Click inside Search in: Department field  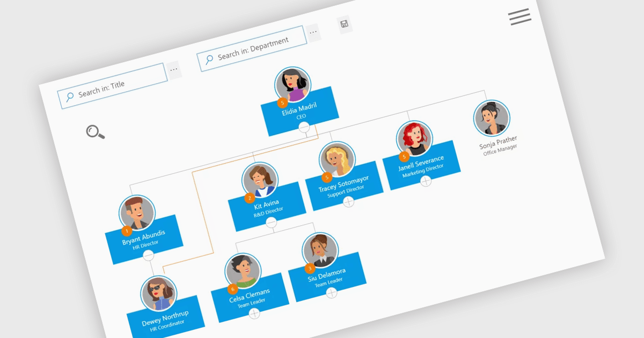click(252, 48)
